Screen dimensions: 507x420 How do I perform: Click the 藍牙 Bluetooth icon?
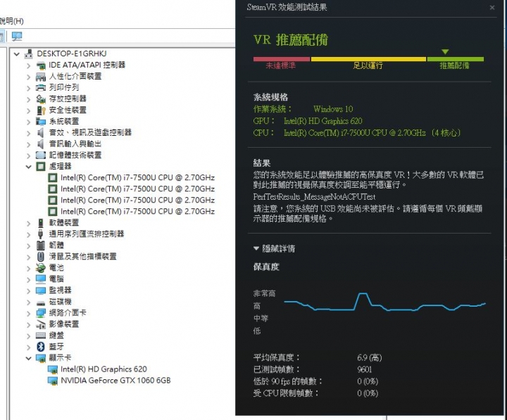pyautogui.click(x=41, y=347)
